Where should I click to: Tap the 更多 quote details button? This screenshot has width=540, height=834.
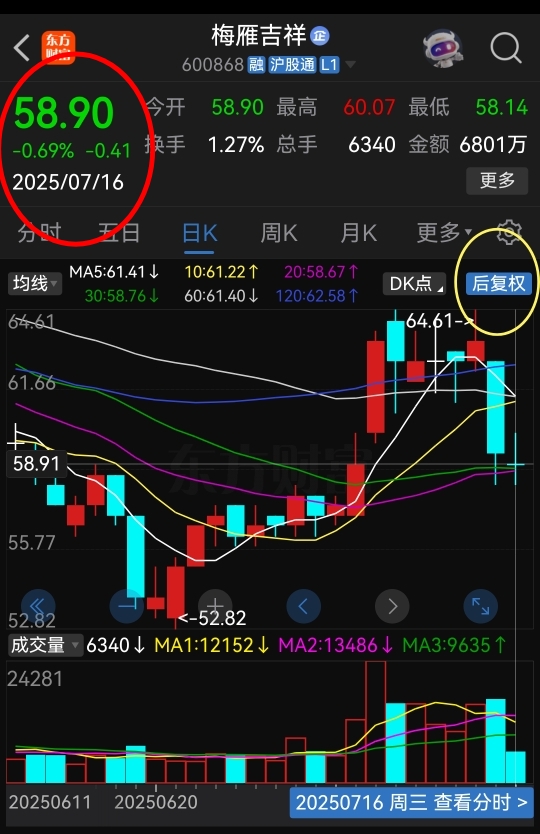[x=497, y=181]
